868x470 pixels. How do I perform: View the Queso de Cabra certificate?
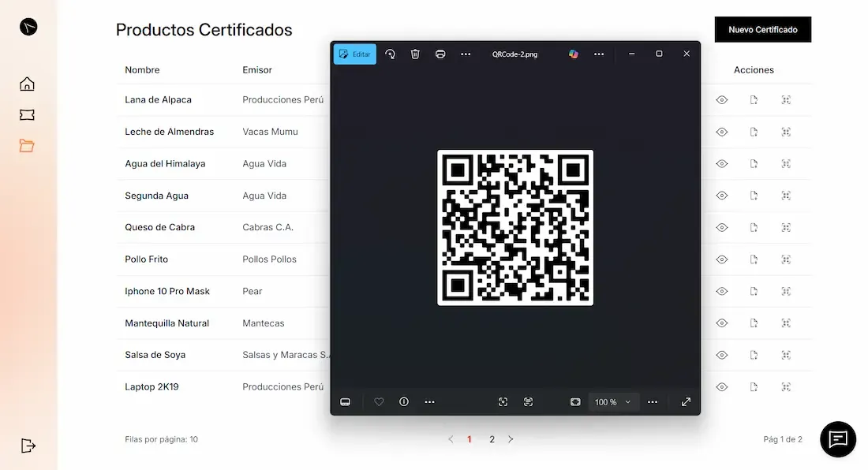pyautogui.click(x=722, y=227)
